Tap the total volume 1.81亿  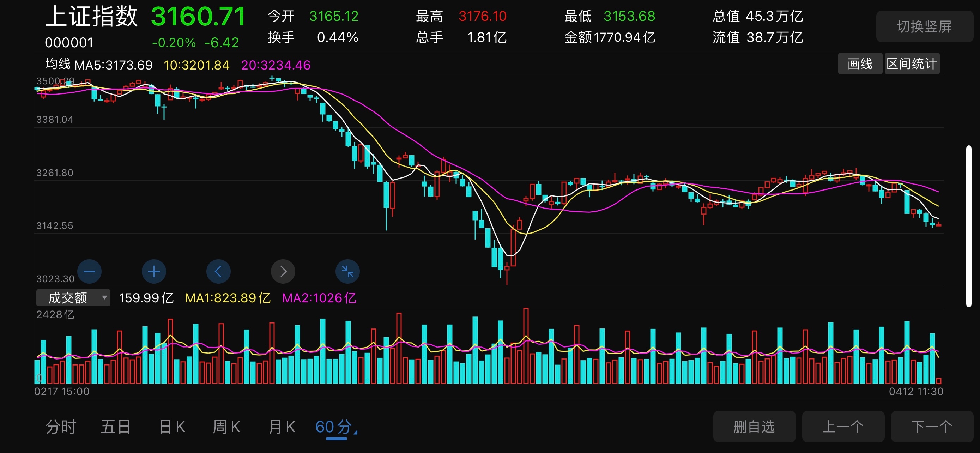[486, 37]
